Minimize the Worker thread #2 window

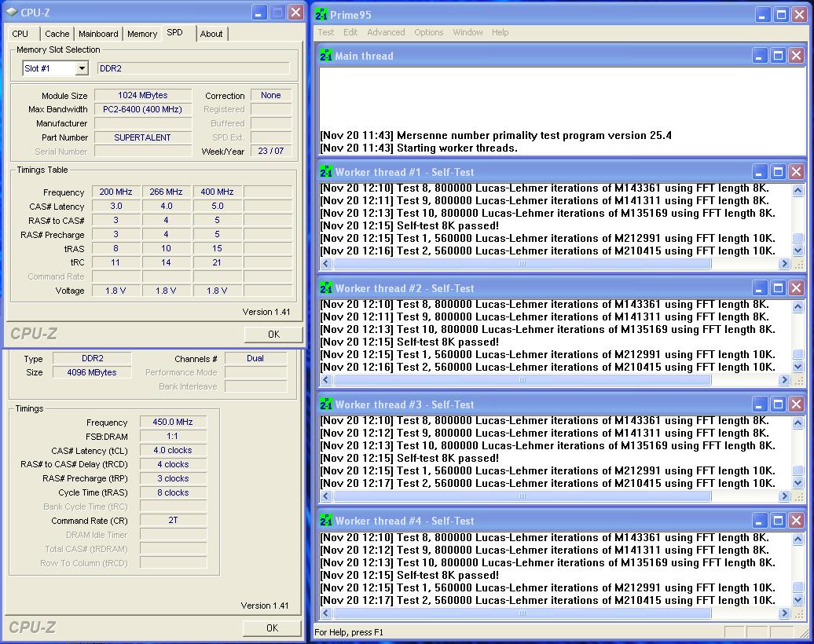pos(760,288)
